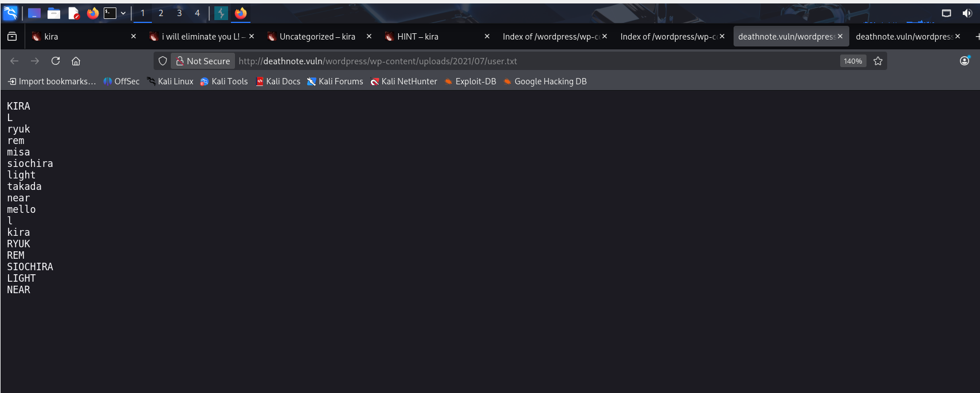Open the recent browsing tab list icon

pyautogui.click(x=12, y=36)
